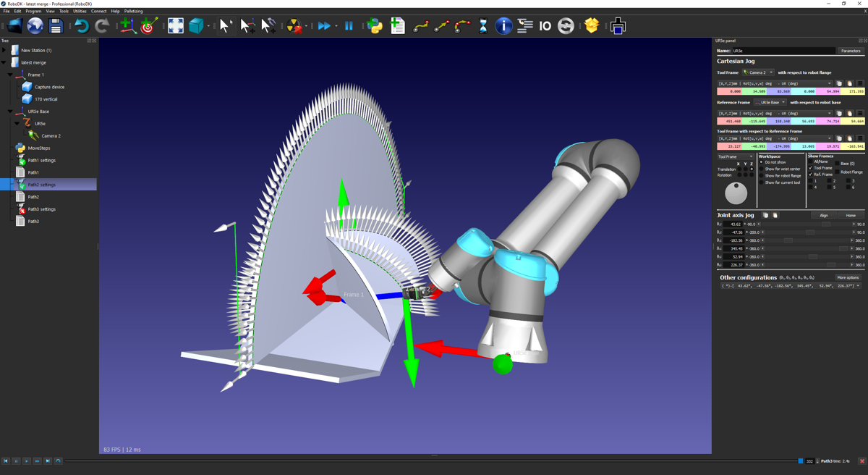Uncheck the Tool Frame checkbox

click(x=811, y=168)
